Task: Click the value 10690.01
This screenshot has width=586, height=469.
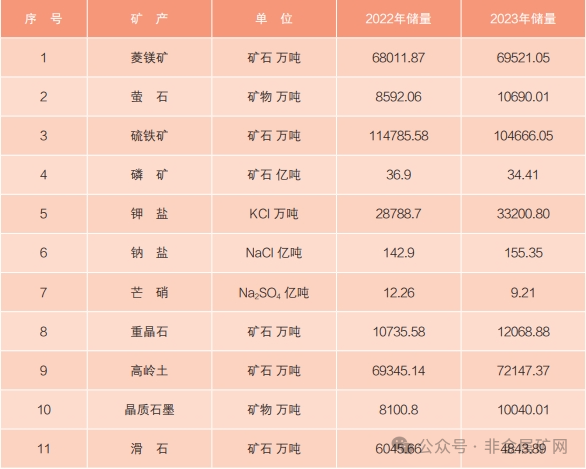Action: 523,97
